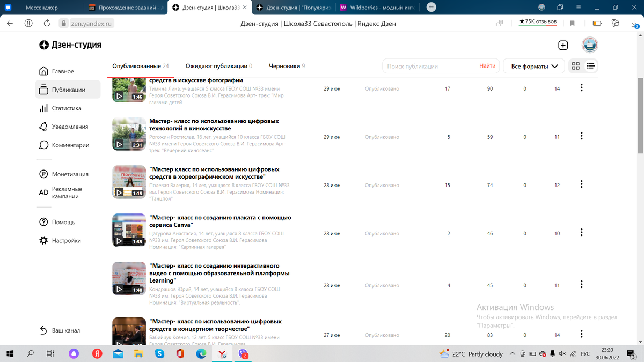Click the РУС keyboard language indicator
This screenshot has width=644, height=362.
click(x=585, y=354)
